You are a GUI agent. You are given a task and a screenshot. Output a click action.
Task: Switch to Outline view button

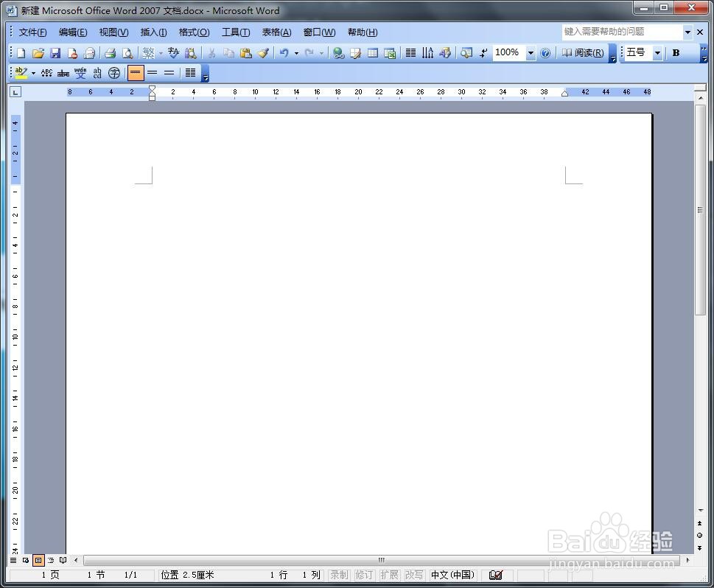[51, 560]
